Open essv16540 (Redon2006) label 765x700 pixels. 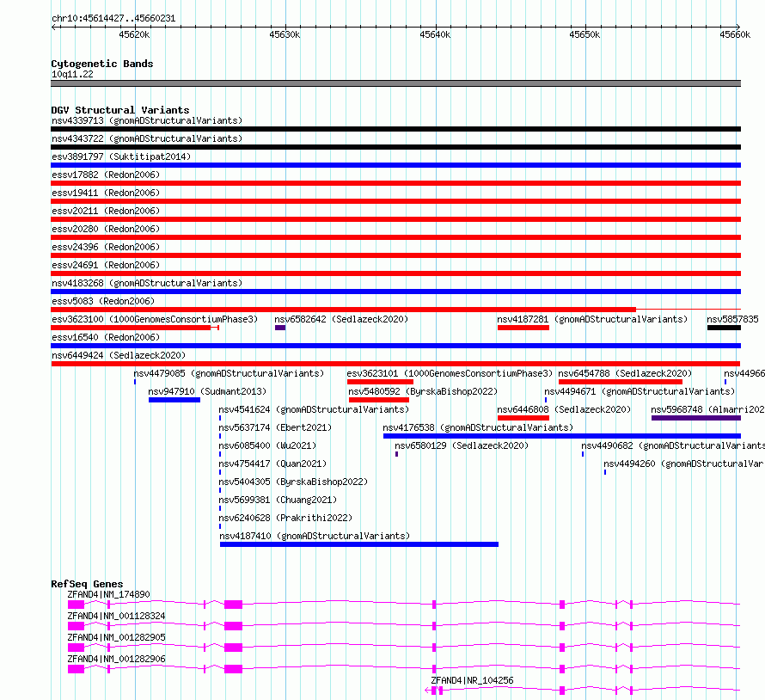coord(106,337)
